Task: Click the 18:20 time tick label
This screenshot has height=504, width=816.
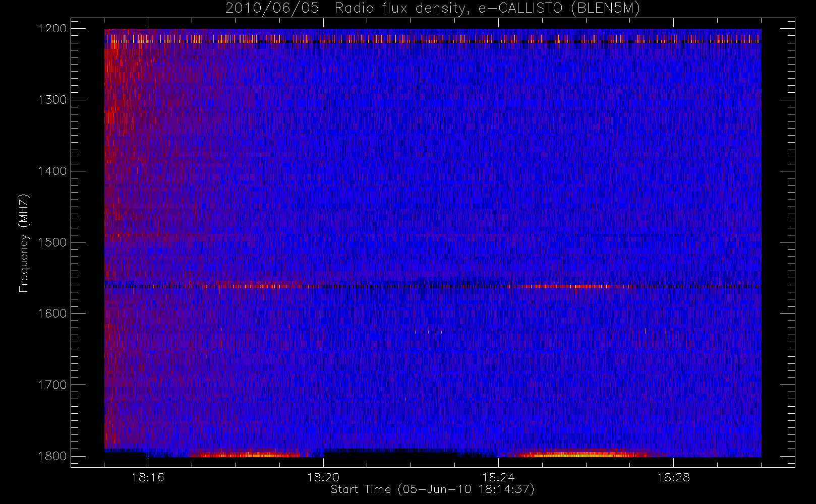Action: click(x=323, y=477)
